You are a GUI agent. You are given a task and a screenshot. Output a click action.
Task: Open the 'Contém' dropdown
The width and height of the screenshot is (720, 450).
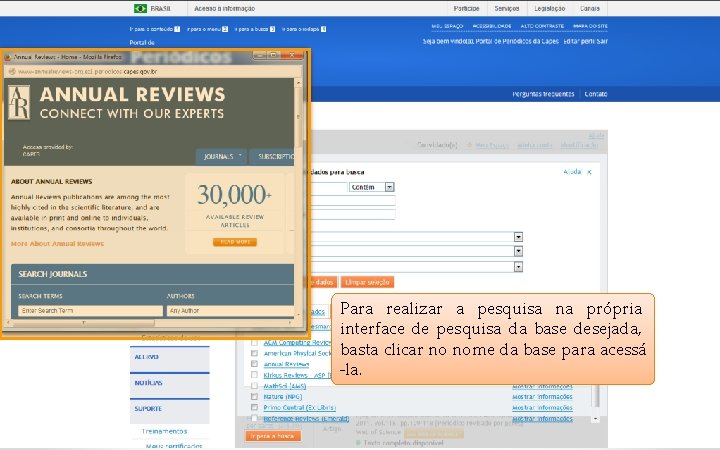(x=389, y=187)
